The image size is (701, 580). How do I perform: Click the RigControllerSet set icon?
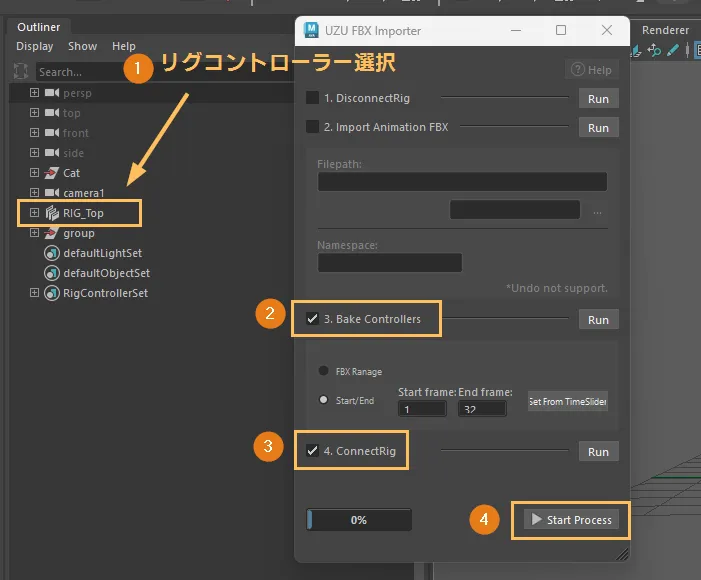coord(52,293)
